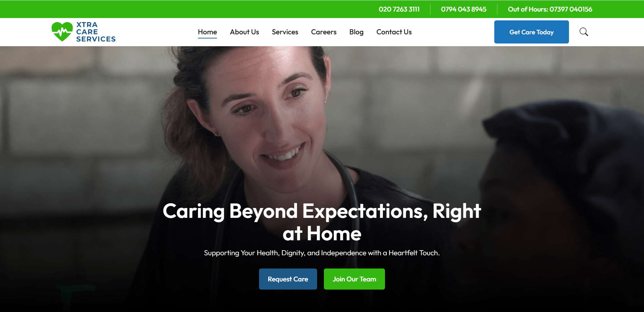Click the Caring Beyond Expectations headline

[x=322, y=222]
